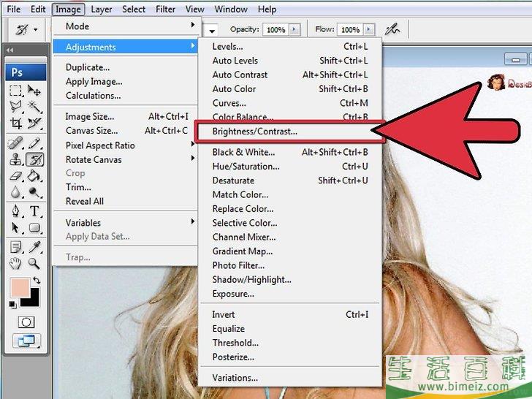This screenshot has width=532, height=399.
Task: Select the Crop tool in toolbox
Action: [15, 123]
